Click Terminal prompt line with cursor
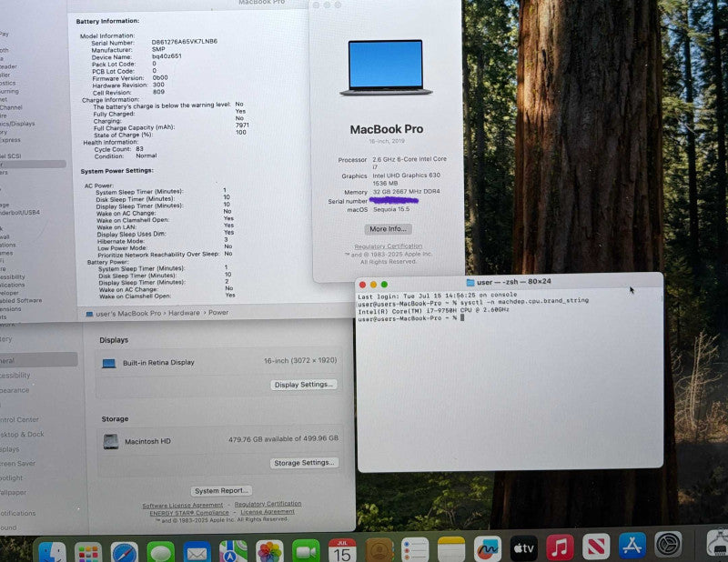 [411, 318]
